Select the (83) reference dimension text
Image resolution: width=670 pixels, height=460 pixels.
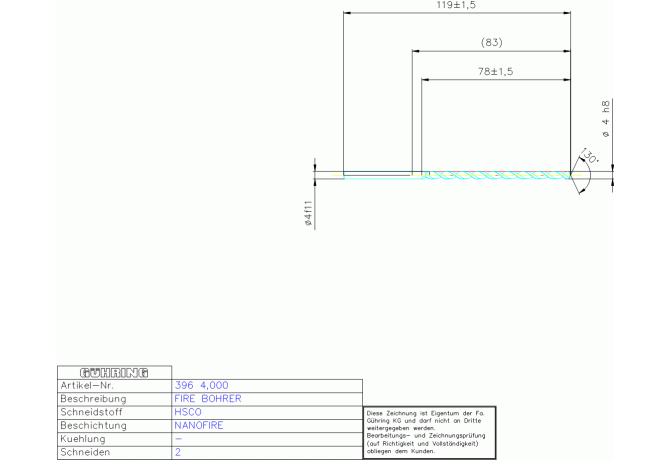pos(491,42)
